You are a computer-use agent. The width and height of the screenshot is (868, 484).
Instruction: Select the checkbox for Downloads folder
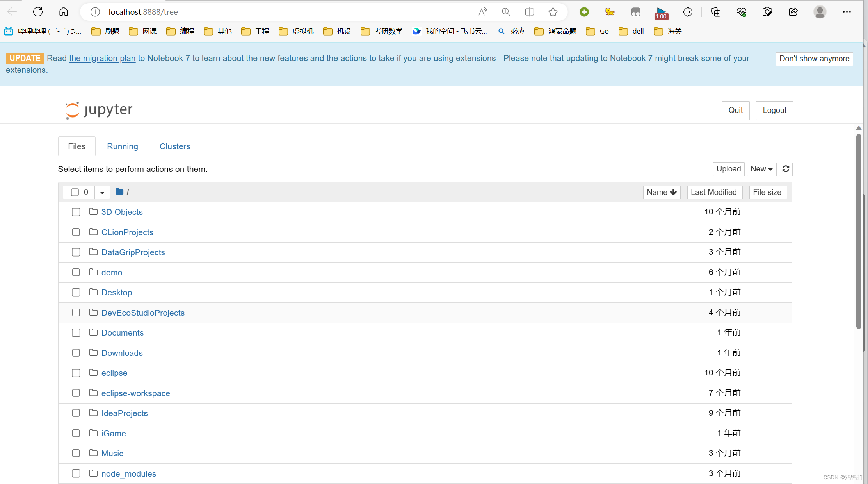[x=76, y=353]
